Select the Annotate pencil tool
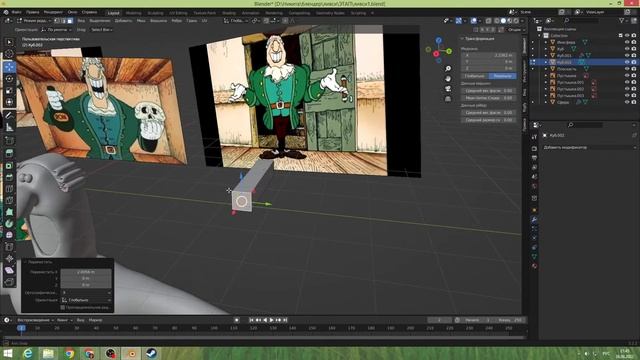 [x=9, y=116]
